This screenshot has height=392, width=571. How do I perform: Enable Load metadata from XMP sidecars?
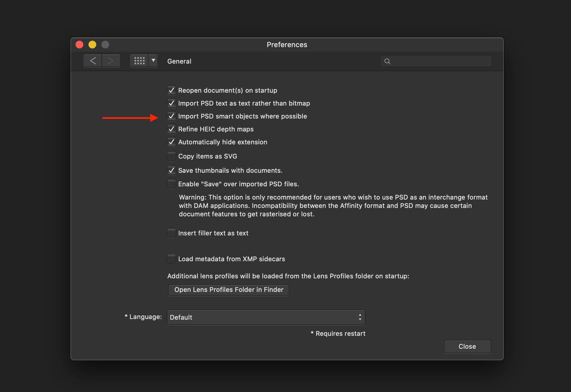click(171, 259)
